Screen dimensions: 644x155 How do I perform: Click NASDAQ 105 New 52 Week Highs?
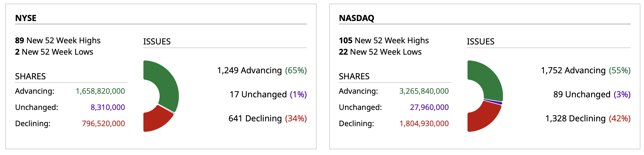(384, 41)
